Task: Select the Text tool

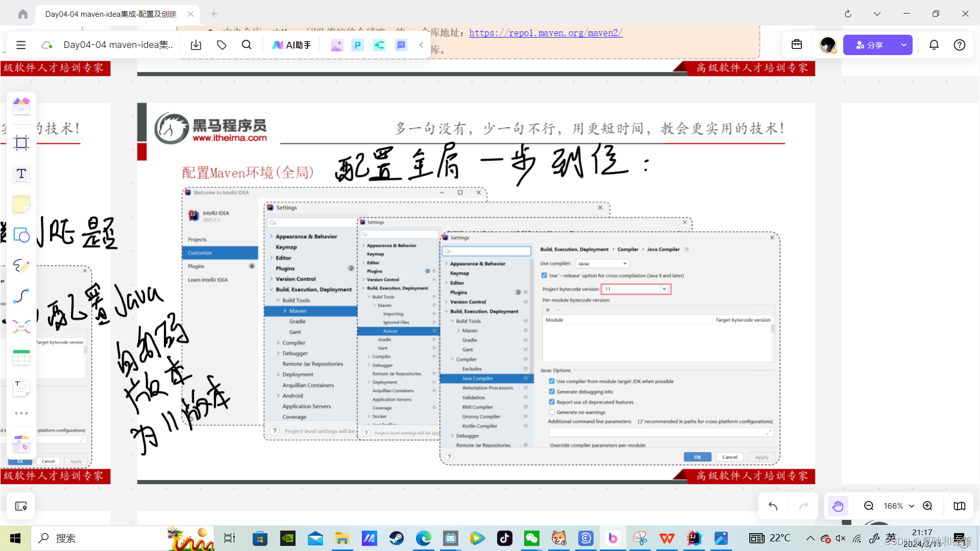Action: click(x=21, y=173)
